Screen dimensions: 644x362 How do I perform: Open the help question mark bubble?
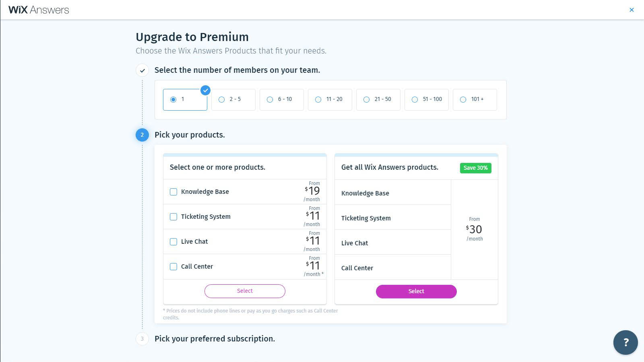625,342
